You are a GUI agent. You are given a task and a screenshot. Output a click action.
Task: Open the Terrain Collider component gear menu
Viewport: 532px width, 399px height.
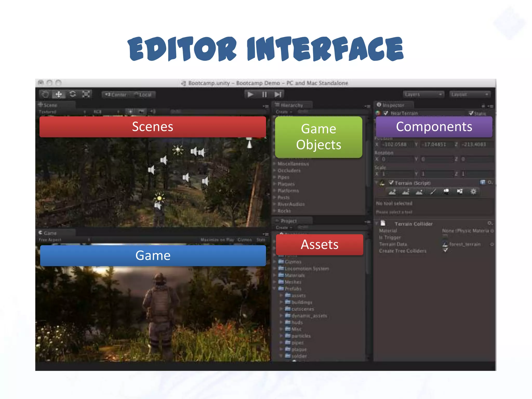tap(490, 223)
